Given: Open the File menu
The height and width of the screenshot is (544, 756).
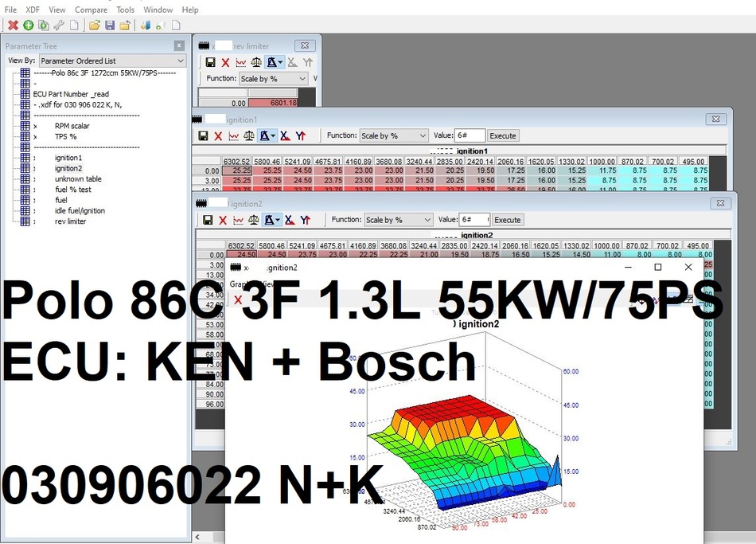Looking at the screenshot, I should point(10,10).
